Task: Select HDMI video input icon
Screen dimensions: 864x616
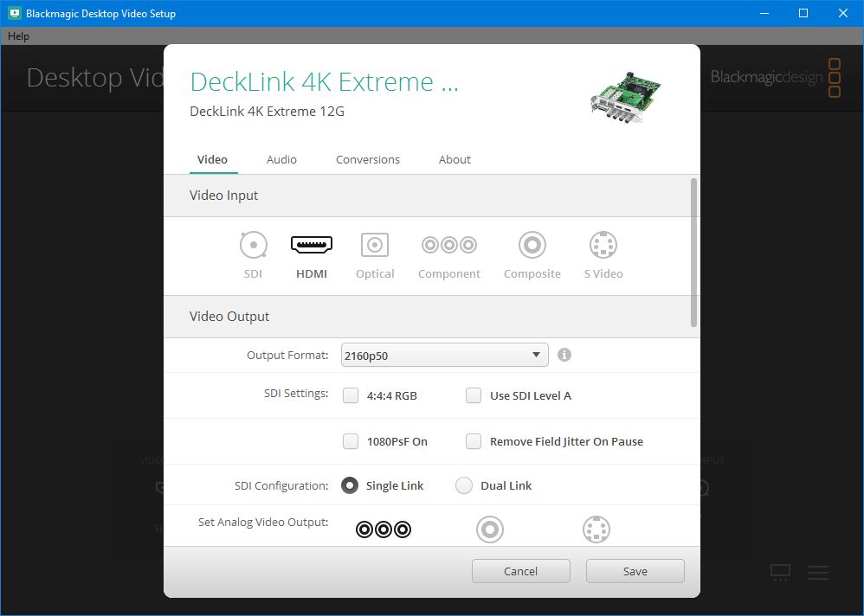Action: tap(312, 245)
